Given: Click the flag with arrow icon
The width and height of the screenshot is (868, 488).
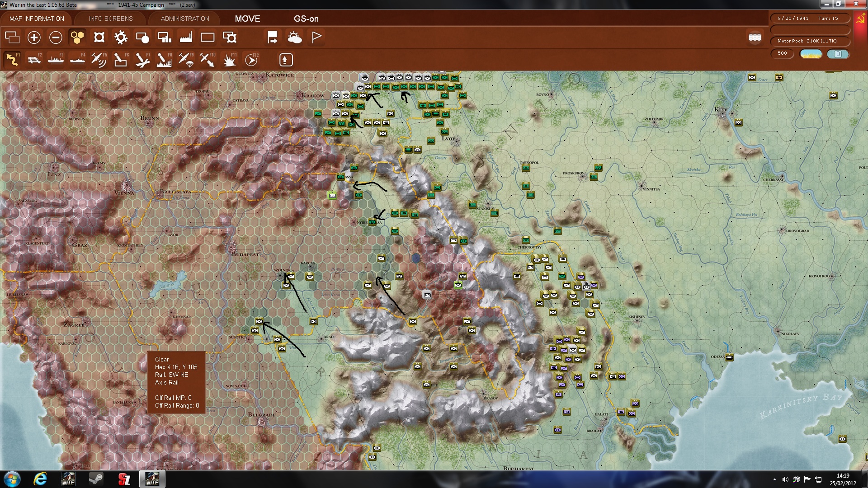Looking at the screenshot, I should click(273, 38).
